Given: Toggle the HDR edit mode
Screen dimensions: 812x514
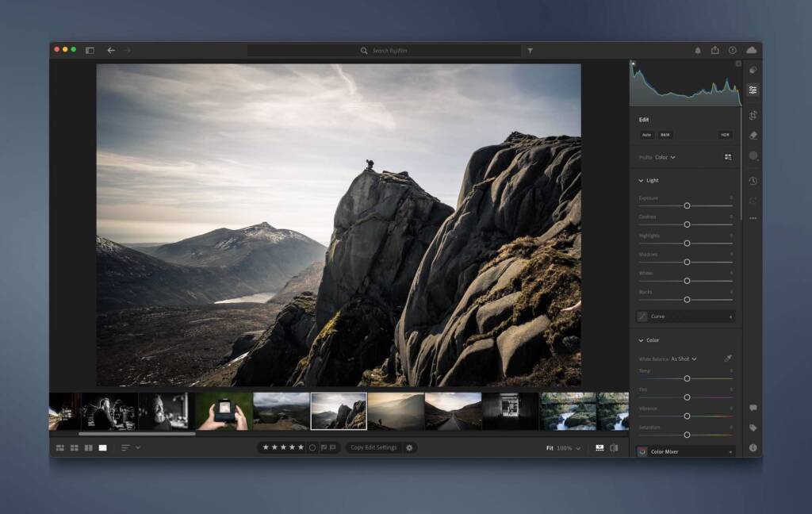Looking at the screenshot, I should coord(725,135).
